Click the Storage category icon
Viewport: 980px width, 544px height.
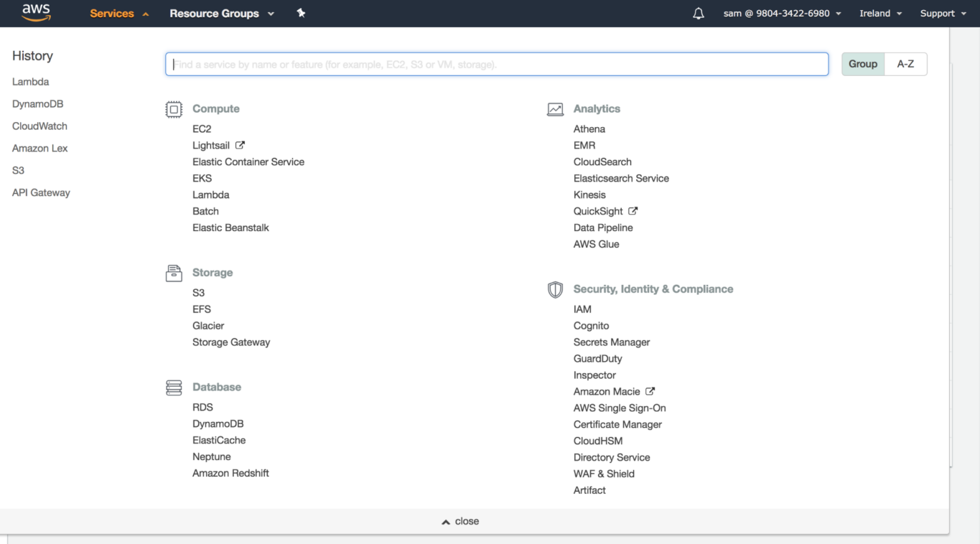click(x=174, y=273)
